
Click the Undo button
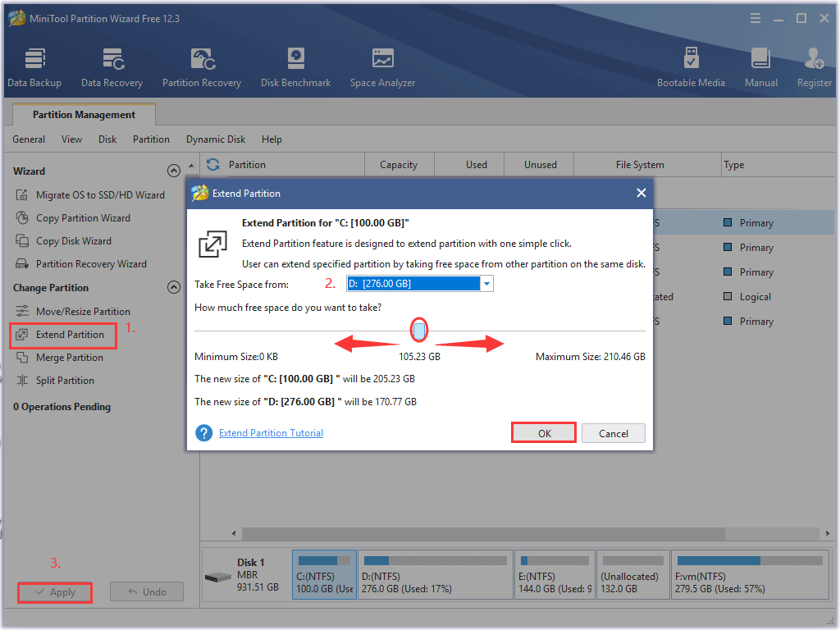click(147, 592)
